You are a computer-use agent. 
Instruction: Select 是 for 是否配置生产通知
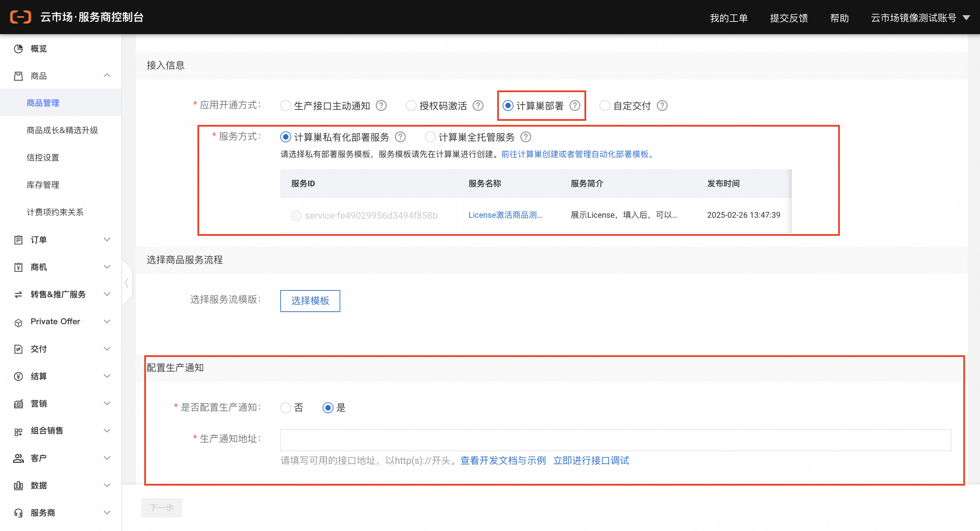[328, 408]
